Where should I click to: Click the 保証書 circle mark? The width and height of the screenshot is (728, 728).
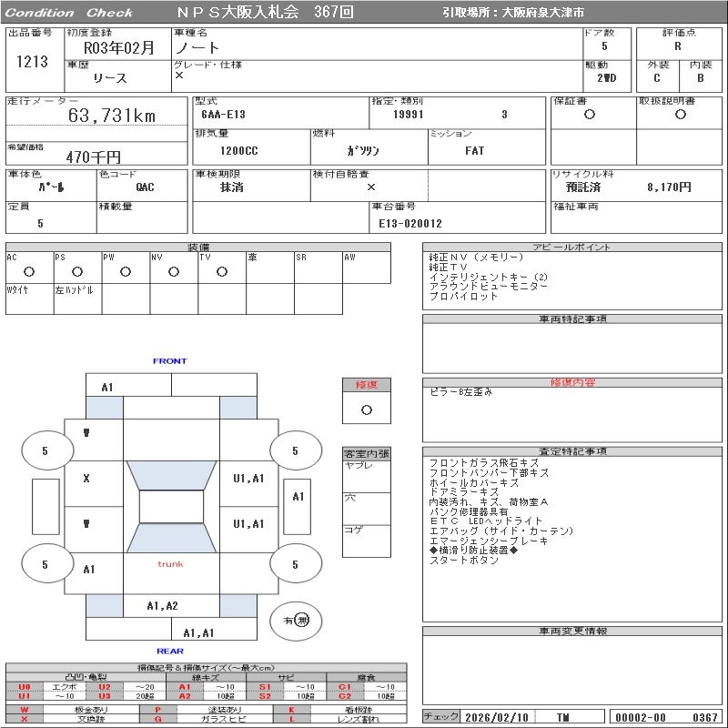[x=590, y=115]
